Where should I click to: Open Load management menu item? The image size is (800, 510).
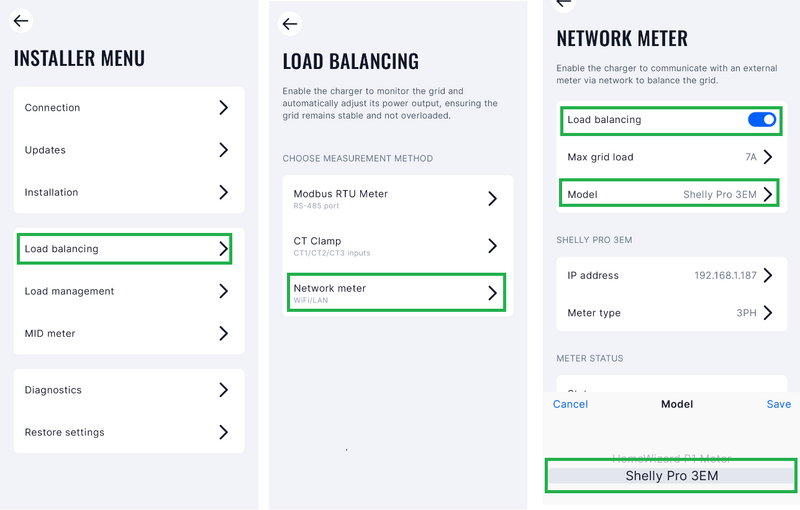[x=125, y=291]
